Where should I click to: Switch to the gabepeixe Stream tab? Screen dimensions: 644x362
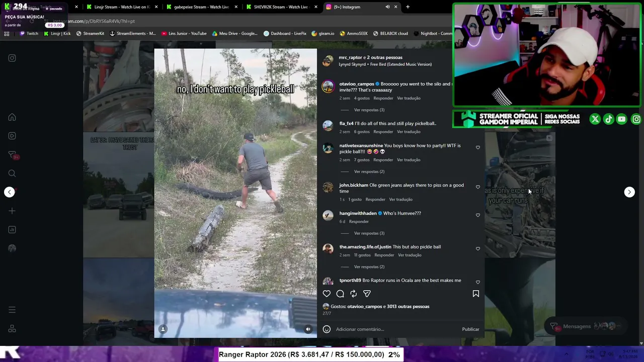pyautogui.click(x=201, y=7)
